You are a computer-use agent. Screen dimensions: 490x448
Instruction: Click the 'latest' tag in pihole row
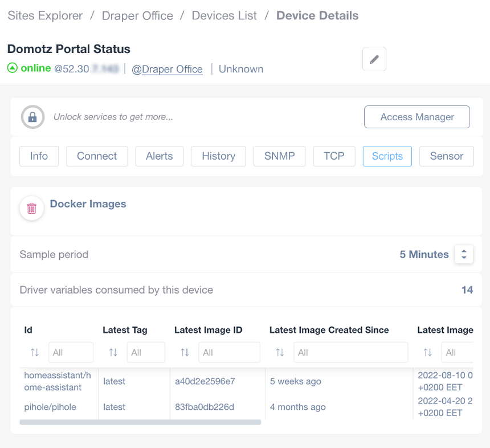(x=115, y=407)
